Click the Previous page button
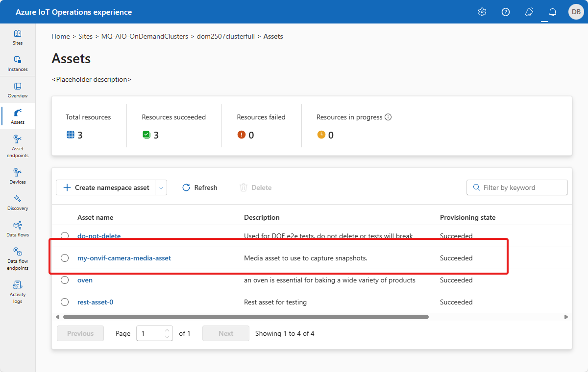The image size is (588, 372). pyautogui.click(x=80, y=333)
